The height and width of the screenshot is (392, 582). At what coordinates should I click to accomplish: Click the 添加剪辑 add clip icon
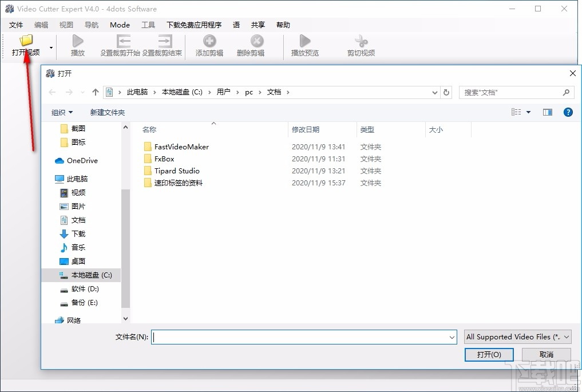coord(209,41)
